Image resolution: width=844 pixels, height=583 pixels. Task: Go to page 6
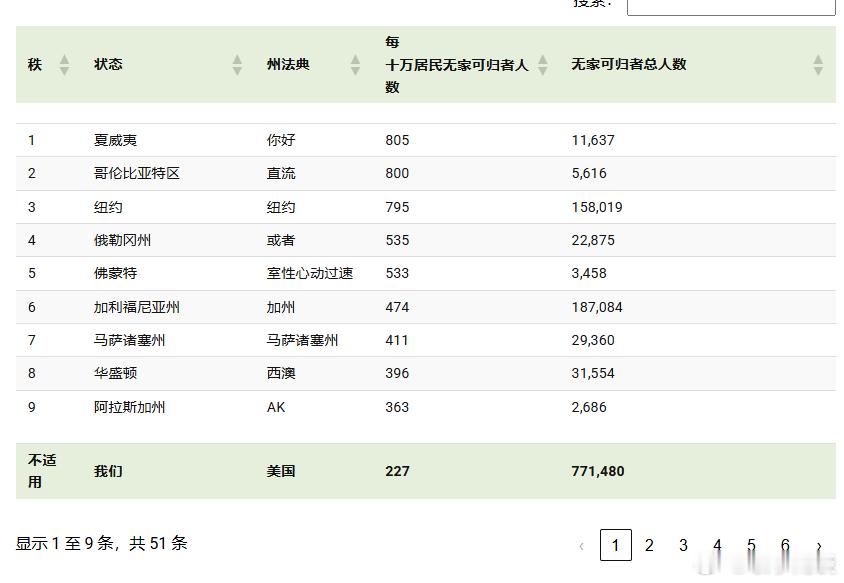(x=785, y=545)
